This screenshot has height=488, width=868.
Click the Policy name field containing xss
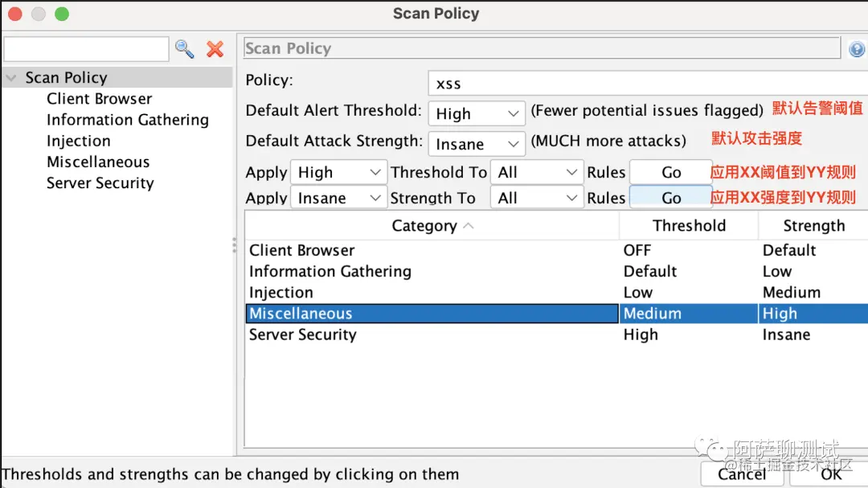click(648, 84)
